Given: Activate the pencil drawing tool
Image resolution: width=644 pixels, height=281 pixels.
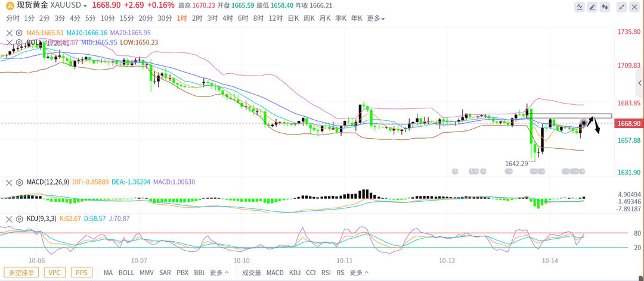Looking at the screenshot, I should (x=593, y=7).
